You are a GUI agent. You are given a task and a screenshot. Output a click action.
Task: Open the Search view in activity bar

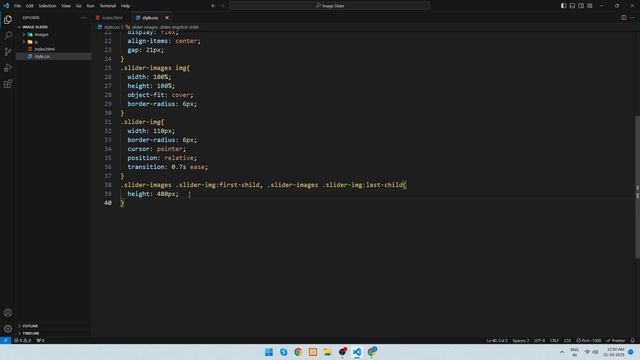(8, 36)
